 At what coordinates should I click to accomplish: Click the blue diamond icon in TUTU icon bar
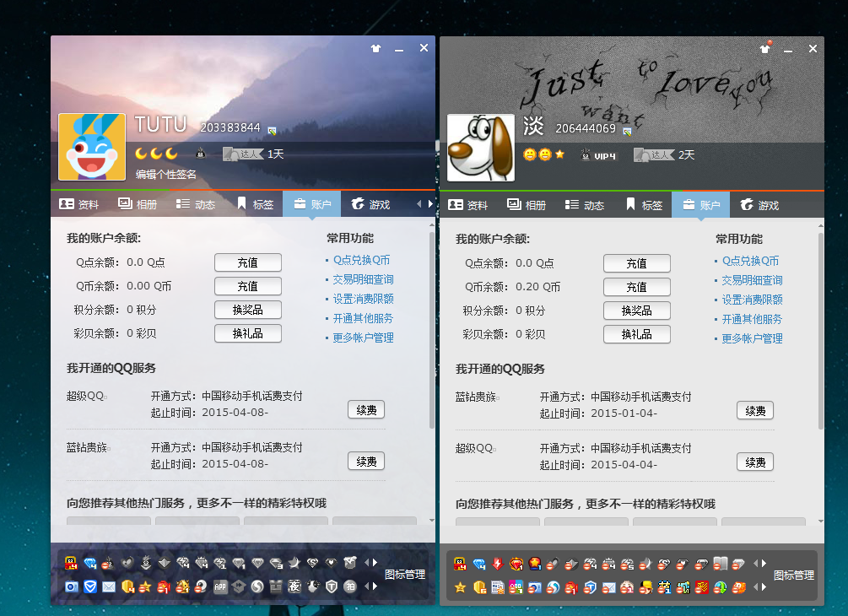point(90,563)
